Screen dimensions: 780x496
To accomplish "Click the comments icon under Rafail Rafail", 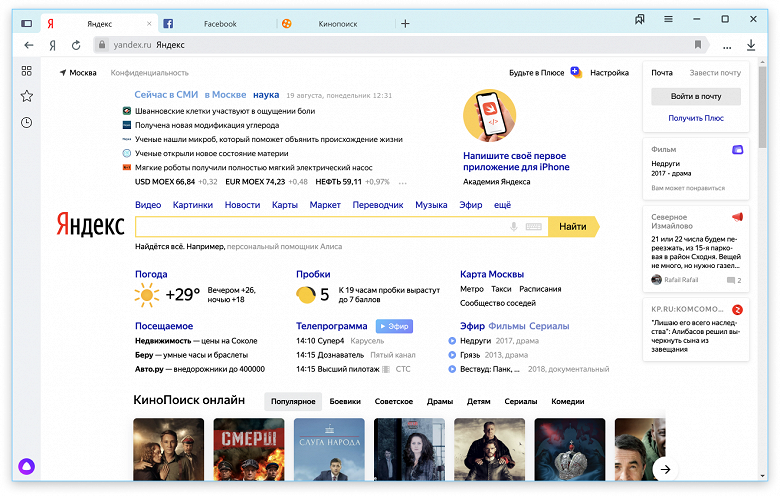I will [x=731, y=280].
